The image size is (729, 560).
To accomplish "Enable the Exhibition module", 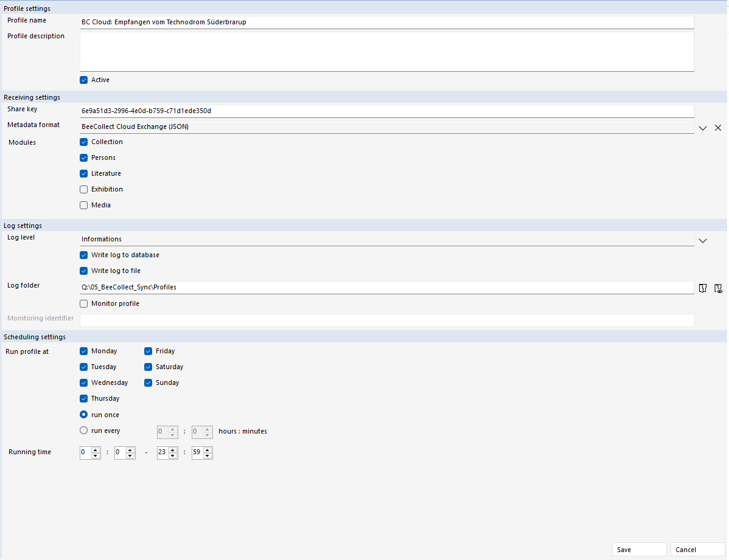I will coord(83,189).
